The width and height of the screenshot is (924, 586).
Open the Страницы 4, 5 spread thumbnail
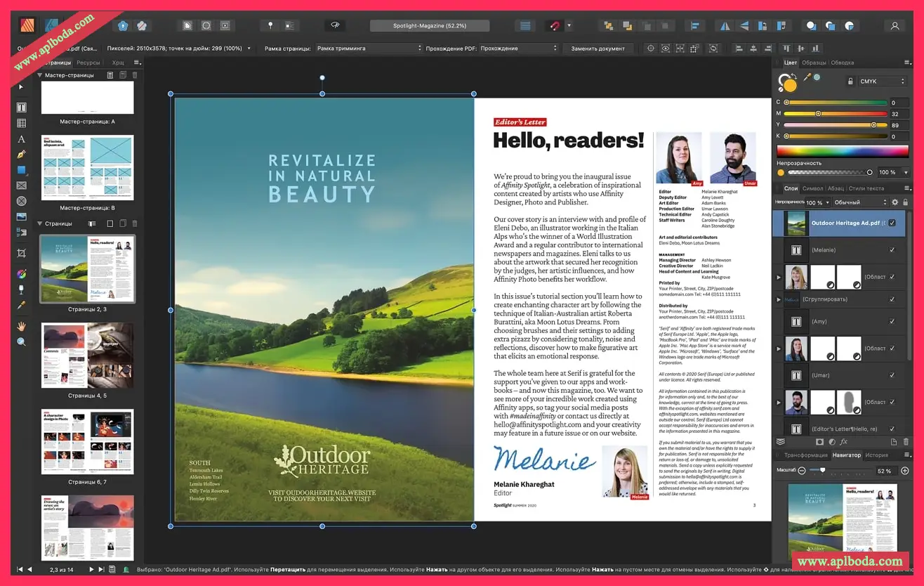coord(87,356)
